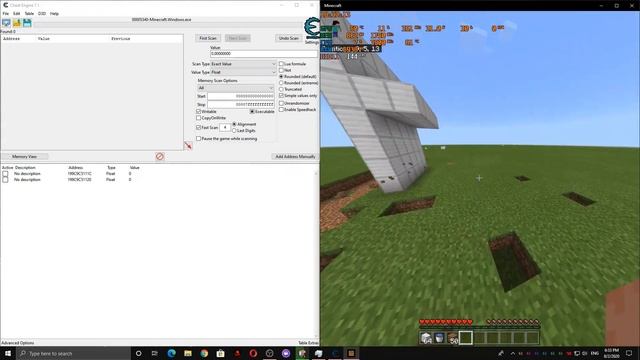Click First Scan button
This screenshot has width=640, height=360.
208,38
